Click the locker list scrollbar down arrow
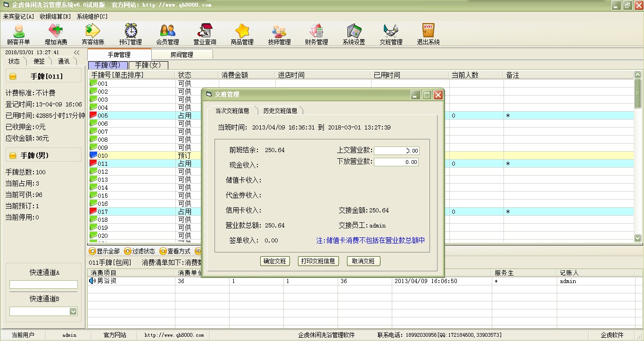 [x=638, y=238]
